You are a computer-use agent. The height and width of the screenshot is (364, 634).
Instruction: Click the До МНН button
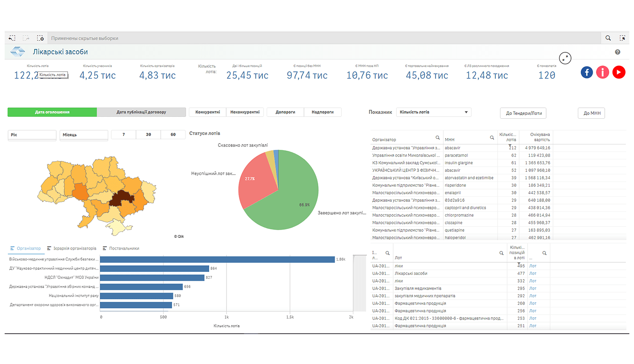[x=591, y=113]
